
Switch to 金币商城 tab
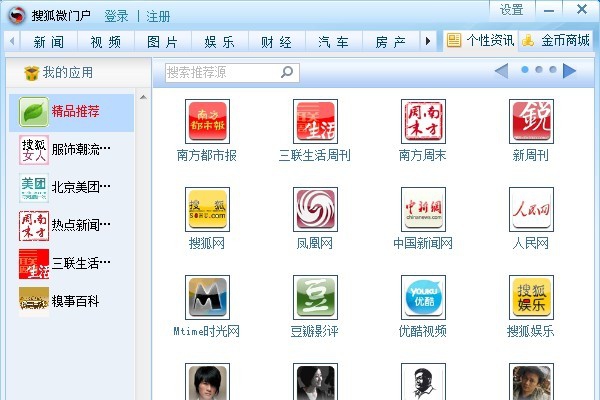tap(556, 41)
